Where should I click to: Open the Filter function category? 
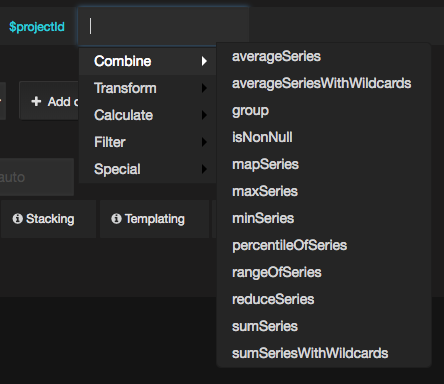tap(148, 142)
